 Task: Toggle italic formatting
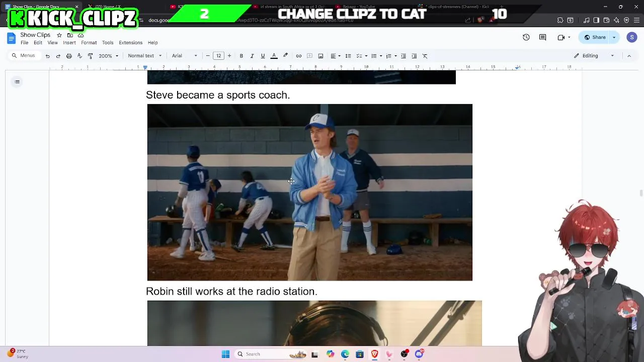tap(252, 56)
